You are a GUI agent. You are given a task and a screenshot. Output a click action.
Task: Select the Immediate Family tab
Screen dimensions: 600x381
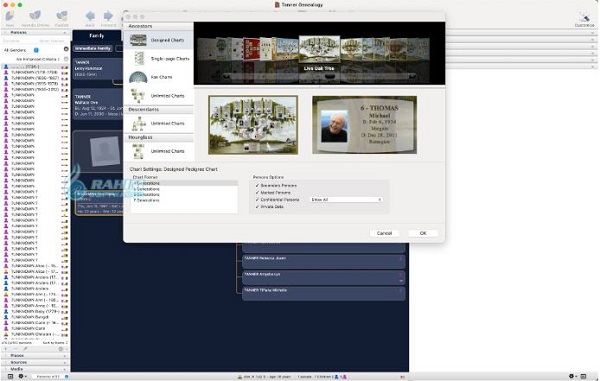click(93, 49)
